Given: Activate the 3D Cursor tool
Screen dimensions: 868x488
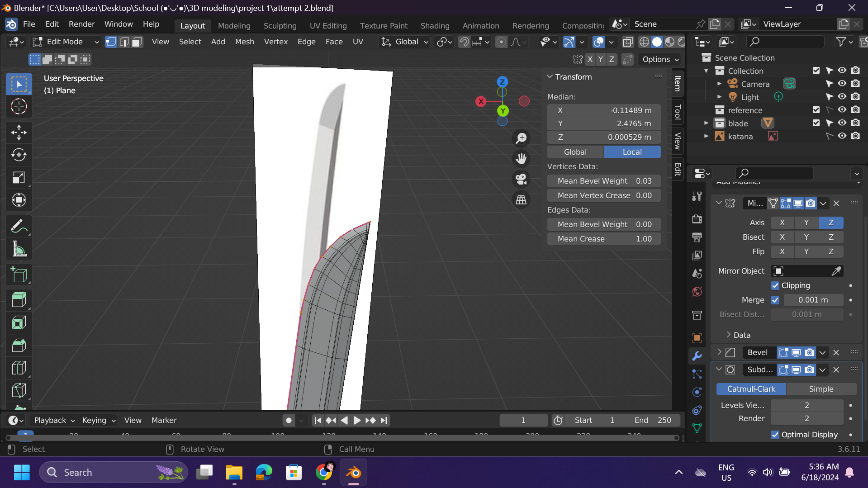Looking at the screenshot, I should tap(19, 107).
